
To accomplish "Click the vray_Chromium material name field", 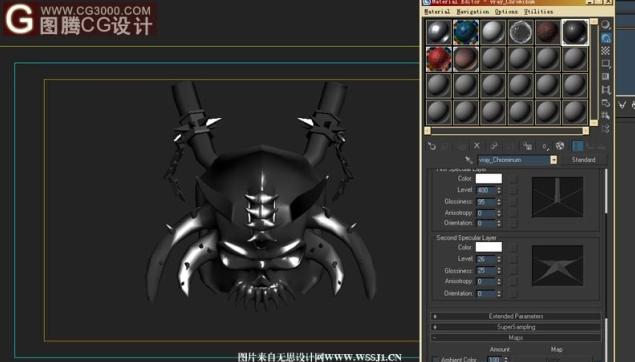I will point(514,160).
